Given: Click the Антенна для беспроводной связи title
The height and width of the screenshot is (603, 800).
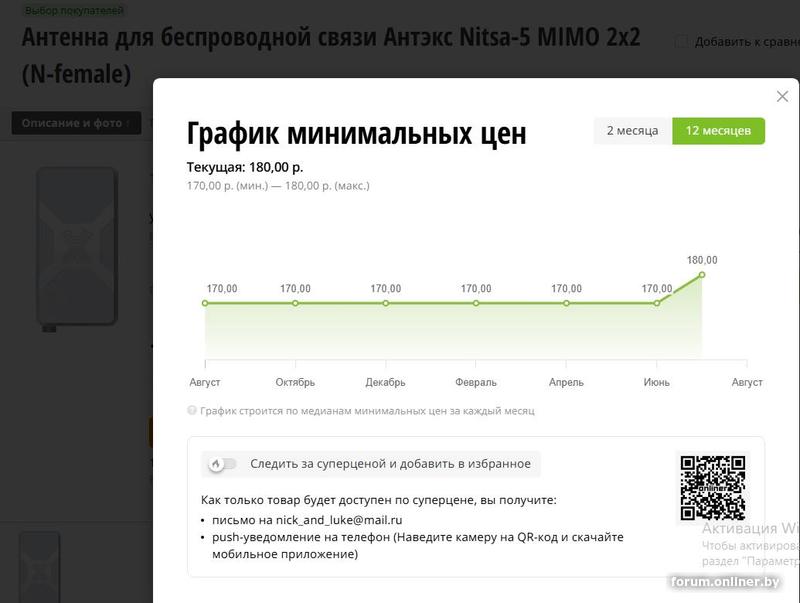Looking at the screenshot, I should pos(331,55).
